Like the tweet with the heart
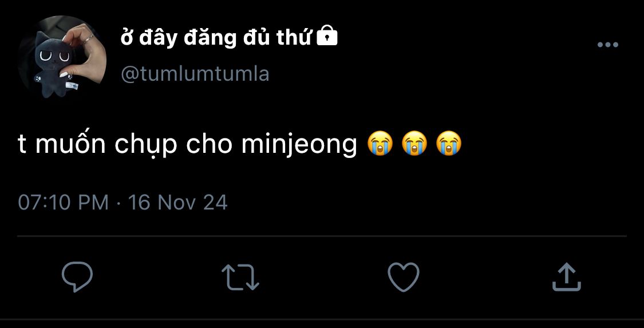 pyautogui.click(x=404, y=277)
